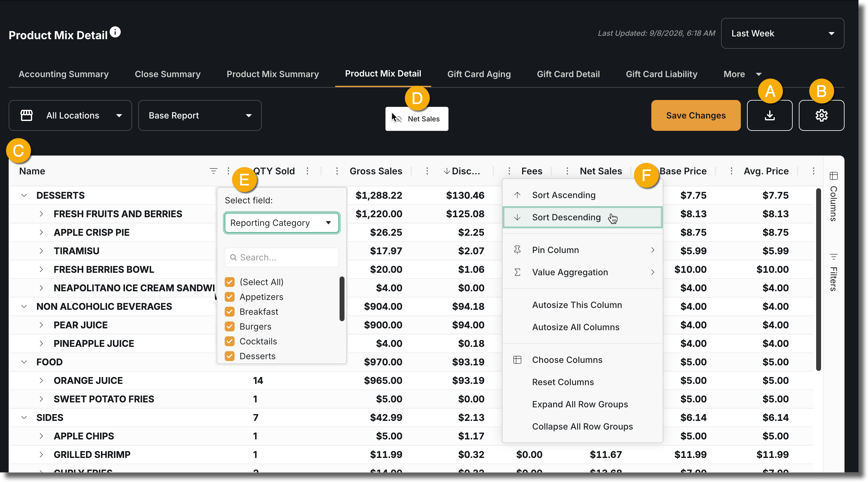
Task: Click the store icon in All Locations selector
Action: click(x=27, y=115)
